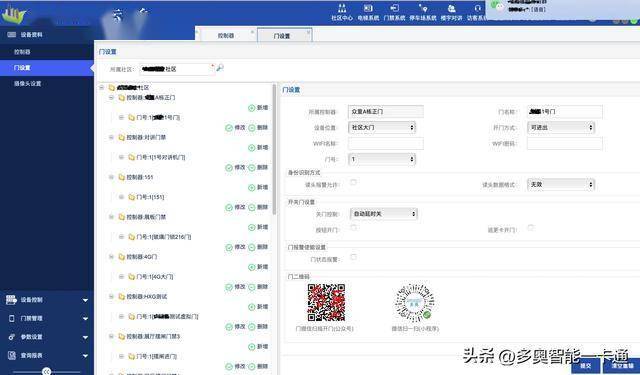The image size is (640, 375).
Task: Click the WiFi名称 input field
Action: (386, 144)
